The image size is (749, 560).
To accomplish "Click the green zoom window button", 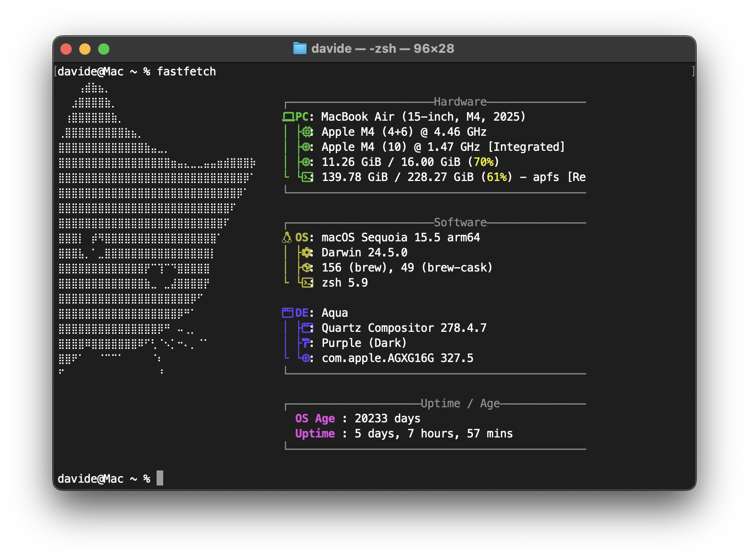I will click(x=104, y=49).
